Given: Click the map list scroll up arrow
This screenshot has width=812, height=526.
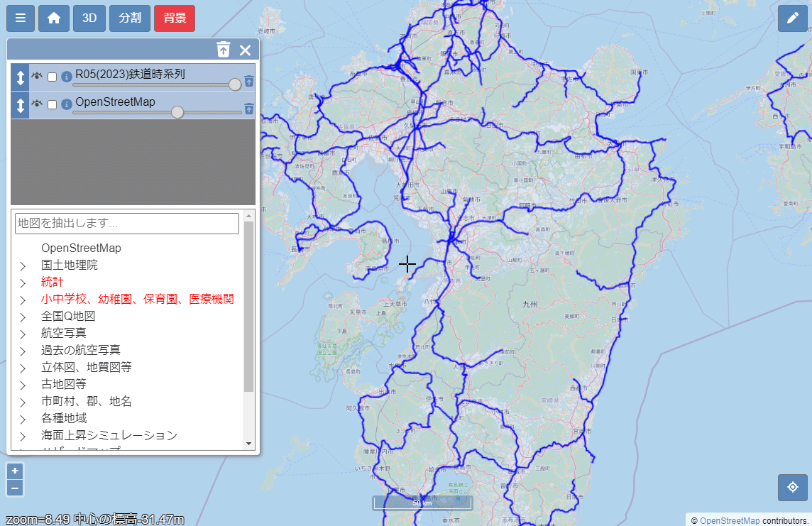Looking at the screenshot, I should coord(248,216).
